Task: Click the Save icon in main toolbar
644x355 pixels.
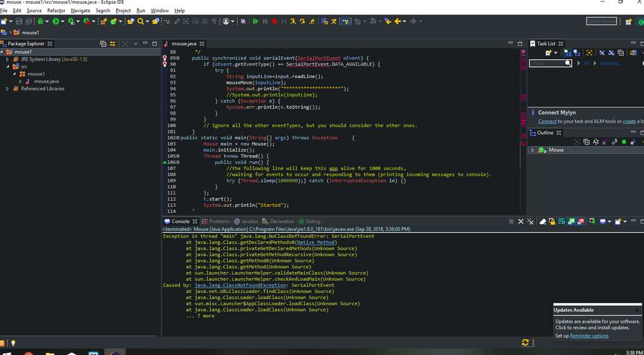Action: click(18, 21)
